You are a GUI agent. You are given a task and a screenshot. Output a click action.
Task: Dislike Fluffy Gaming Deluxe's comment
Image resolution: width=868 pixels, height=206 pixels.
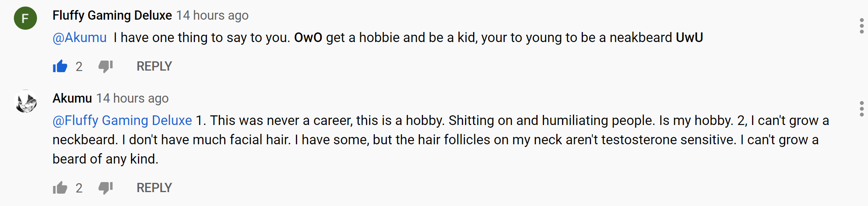coord(106,66)
